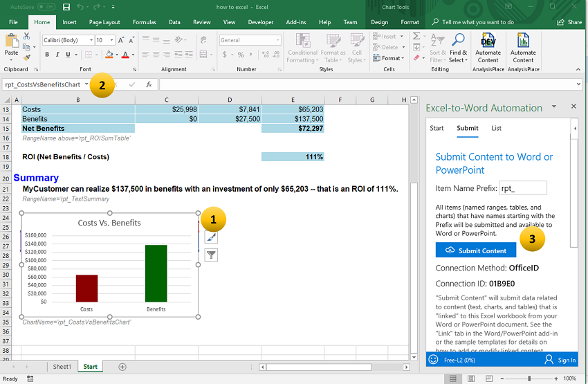Switch to the Insert ribbon tab
588x384 pixels.
pyautogui.click(x=69, y=22)
